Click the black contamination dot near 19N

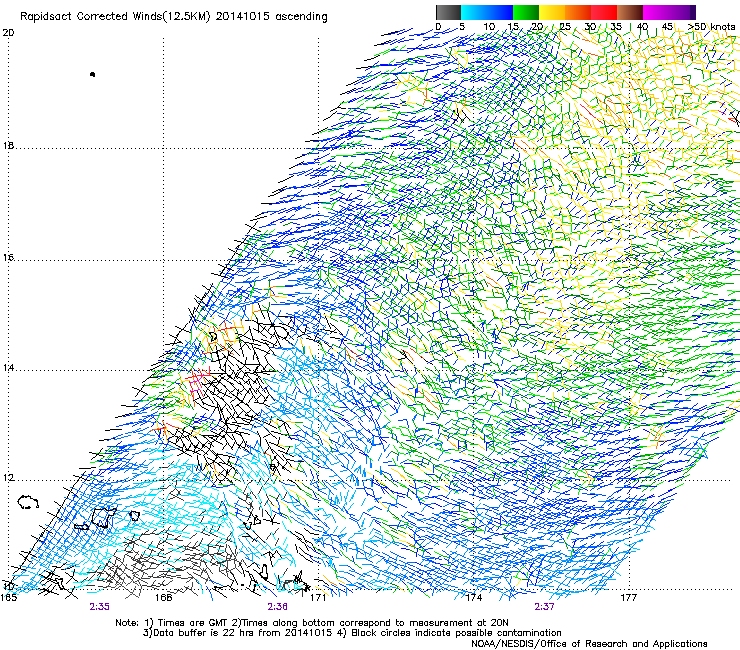coord(92,74)
